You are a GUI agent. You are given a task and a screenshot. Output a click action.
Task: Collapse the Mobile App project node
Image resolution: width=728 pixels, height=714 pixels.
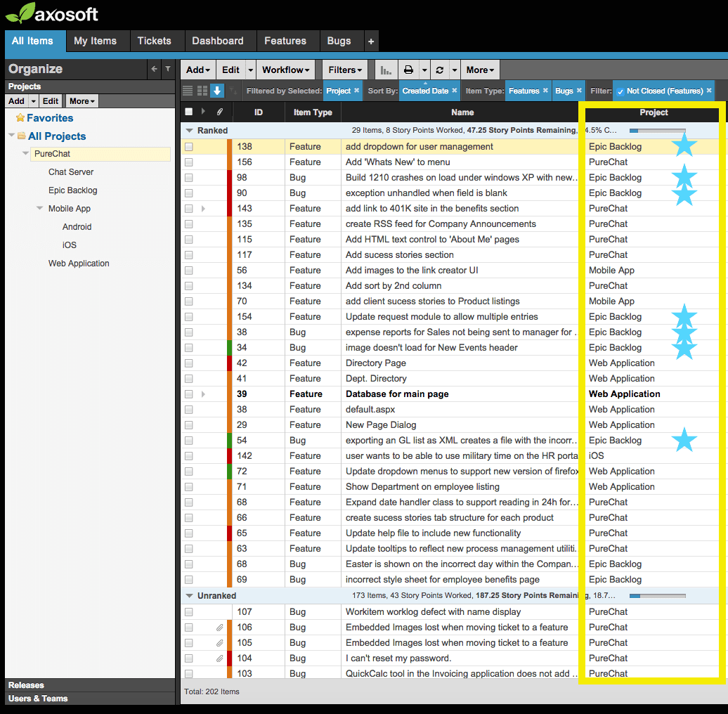40,209
